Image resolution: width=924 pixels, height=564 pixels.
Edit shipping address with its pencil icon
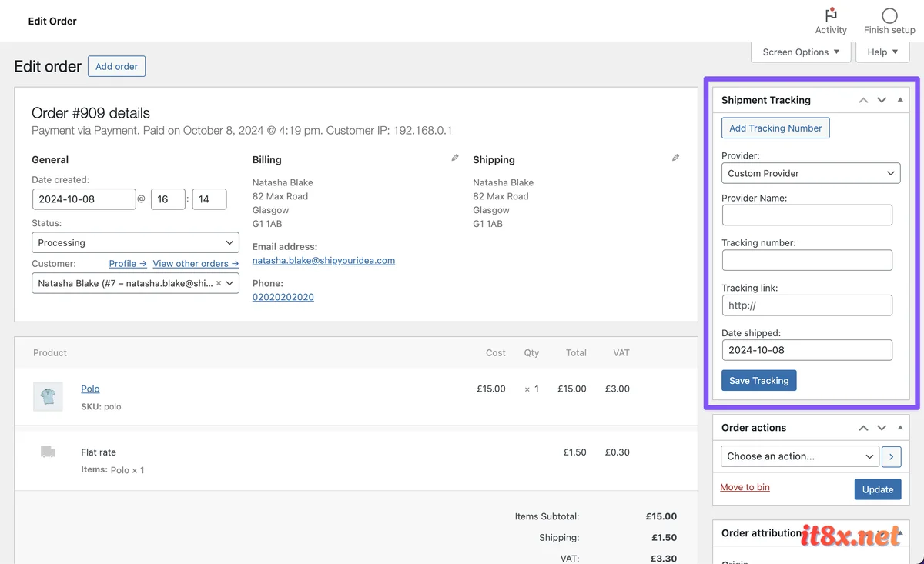pos(675,158)
